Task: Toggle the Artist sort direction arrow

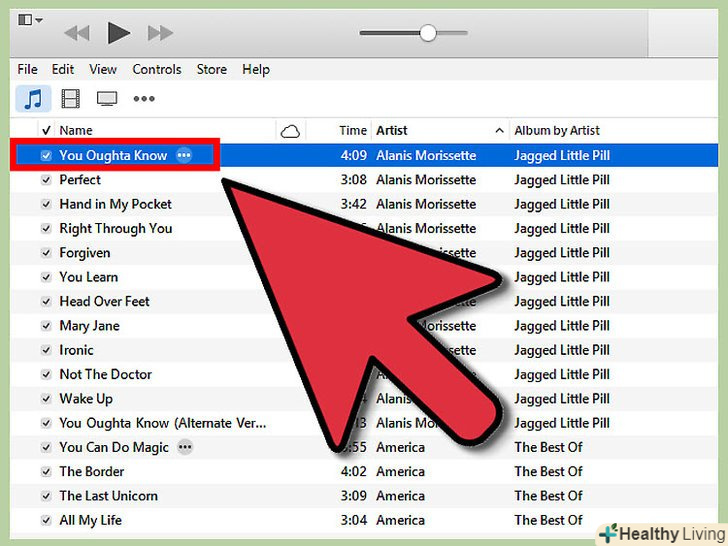Action: (x=500, y=130)
